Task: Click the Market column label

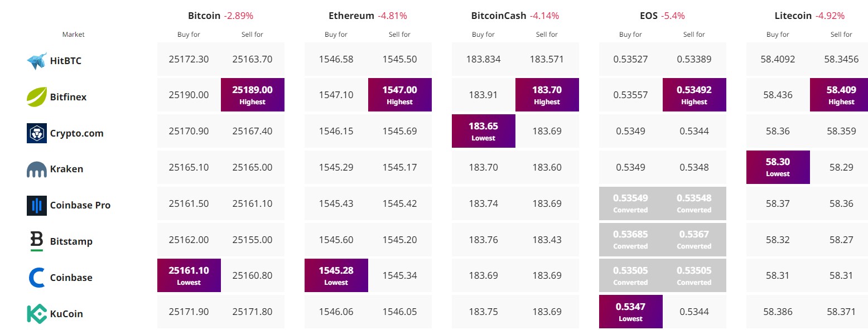Action: tap(74, 35)
